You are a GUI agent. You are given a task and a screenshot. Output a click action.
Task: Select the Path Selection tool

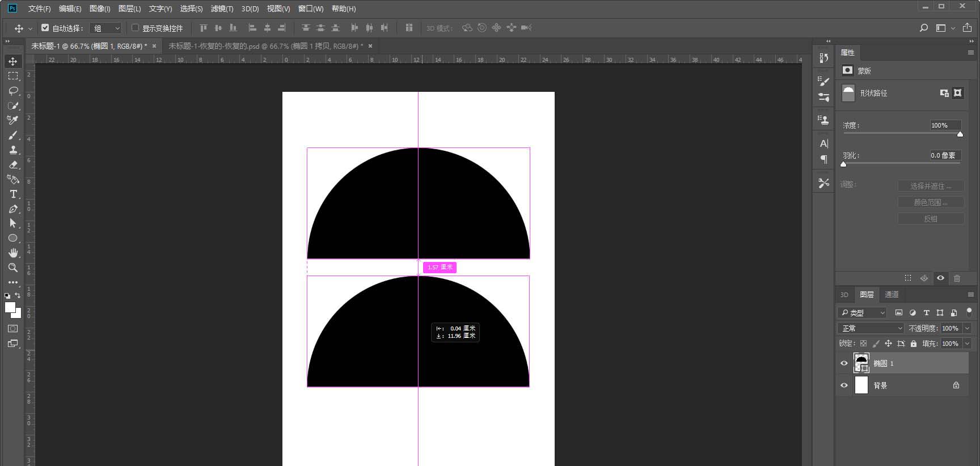(12, 223)
